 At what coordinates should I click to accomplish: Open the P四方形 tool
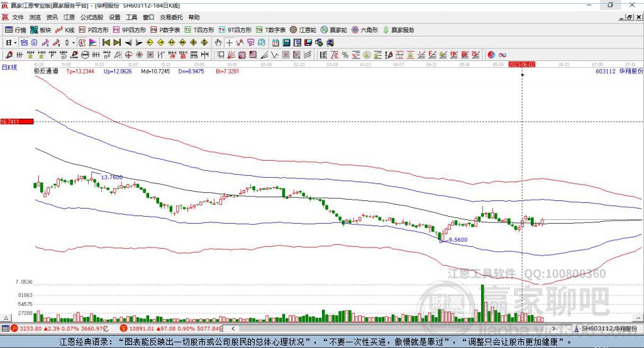pos(94,30)
